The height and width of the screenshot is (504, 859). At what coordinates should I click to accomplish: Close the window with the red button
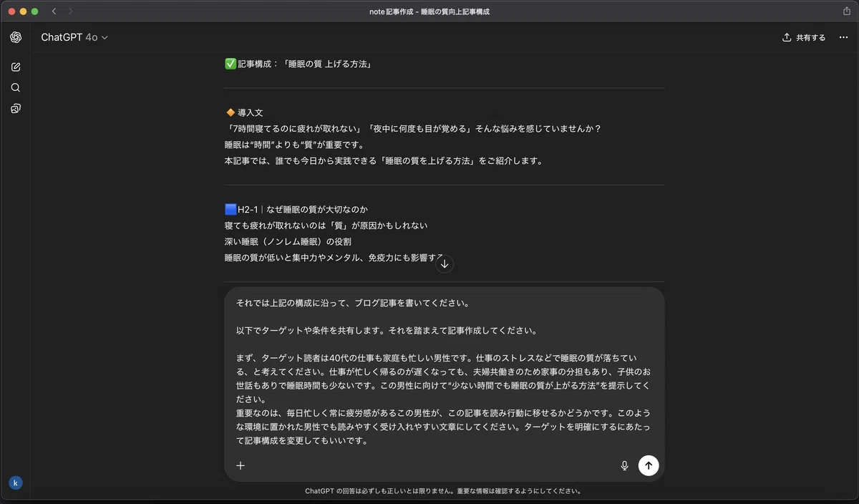(11, 11)
